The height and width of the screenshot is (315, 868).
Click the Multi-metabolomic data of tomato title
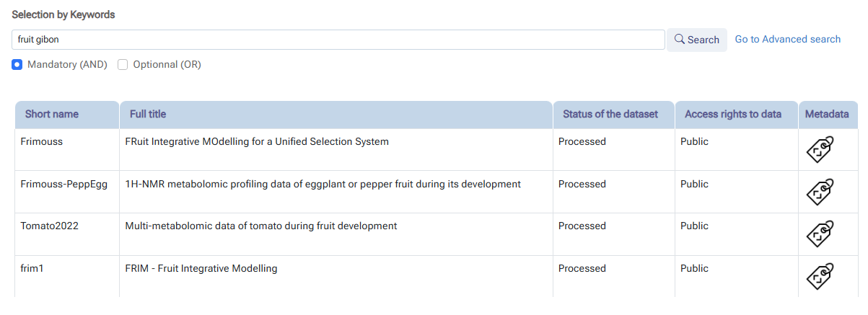(x=261, y=226)
